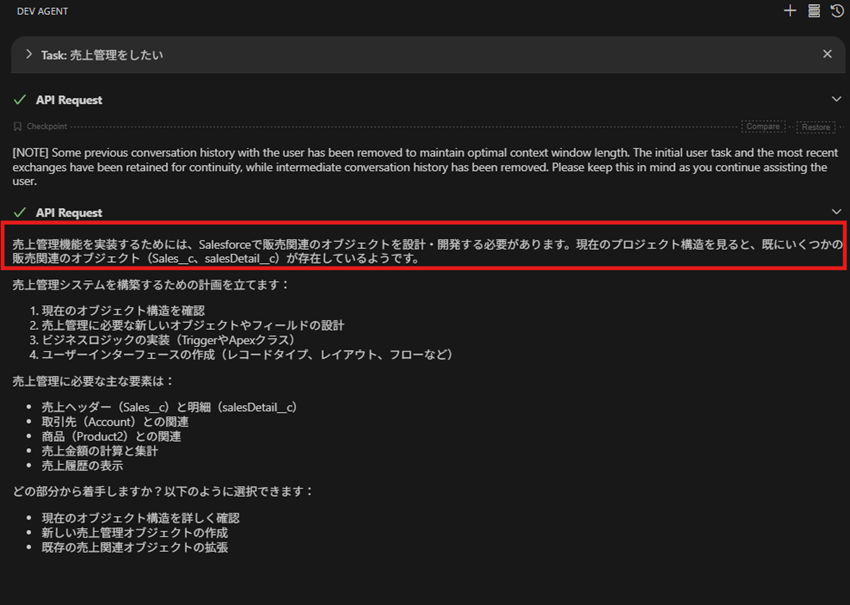Click the plus icon to start new task

coord(790,11)
